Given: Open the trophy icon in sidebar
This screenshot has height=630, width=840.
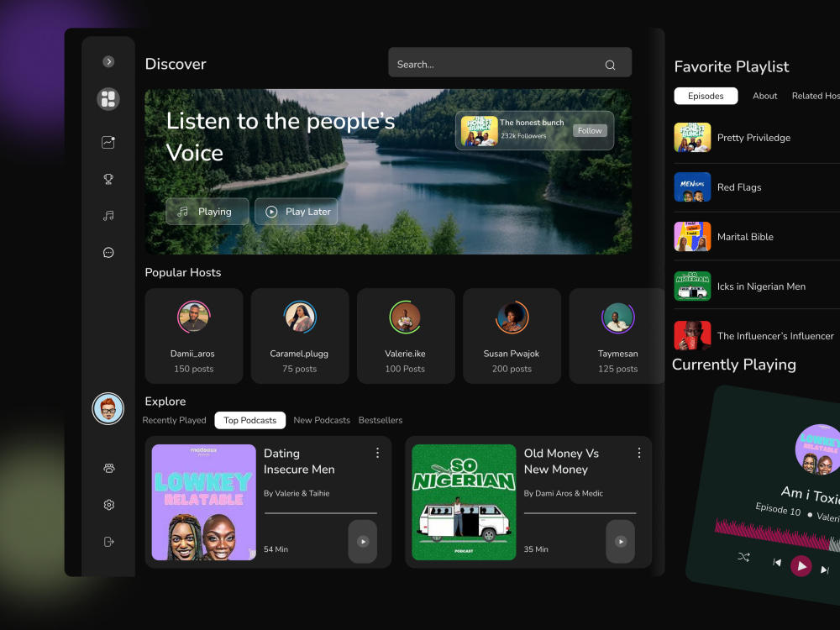Looking at the screenshot, I should (x=108, y=179).
